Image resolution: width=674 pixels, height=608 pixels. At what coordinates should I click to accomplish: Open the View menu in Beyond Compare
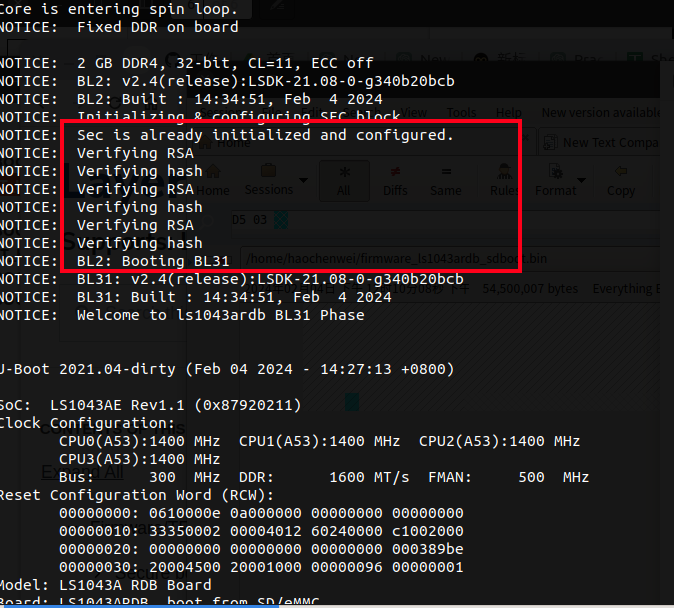414,113
